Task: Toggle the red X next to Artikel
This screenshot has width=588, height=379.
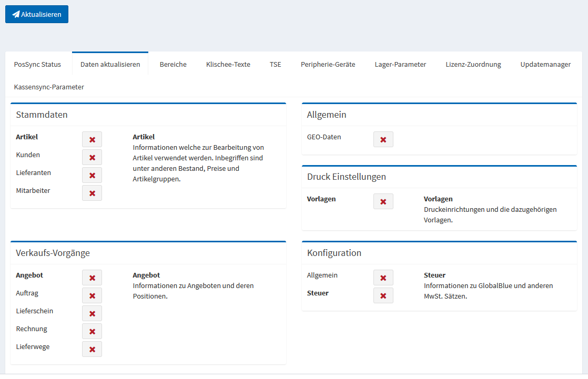Action: pyautogui.click(x=92, y=139)
